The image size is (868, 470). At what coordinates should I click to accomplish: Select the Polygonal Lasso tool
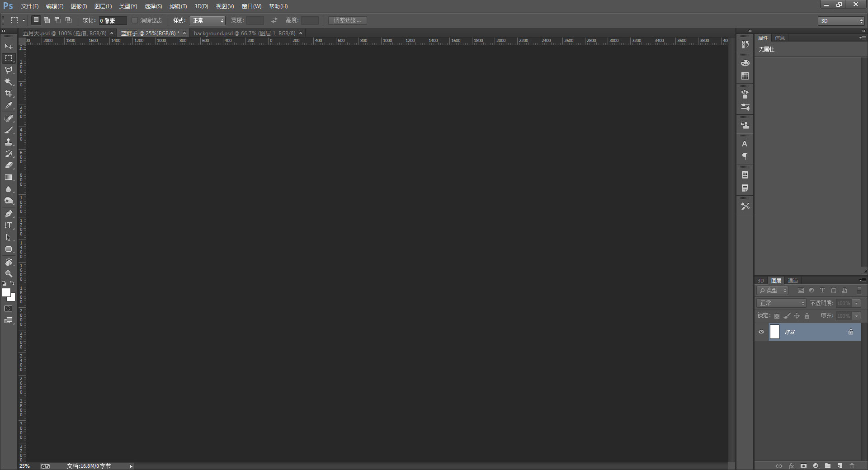pos(9,70)
